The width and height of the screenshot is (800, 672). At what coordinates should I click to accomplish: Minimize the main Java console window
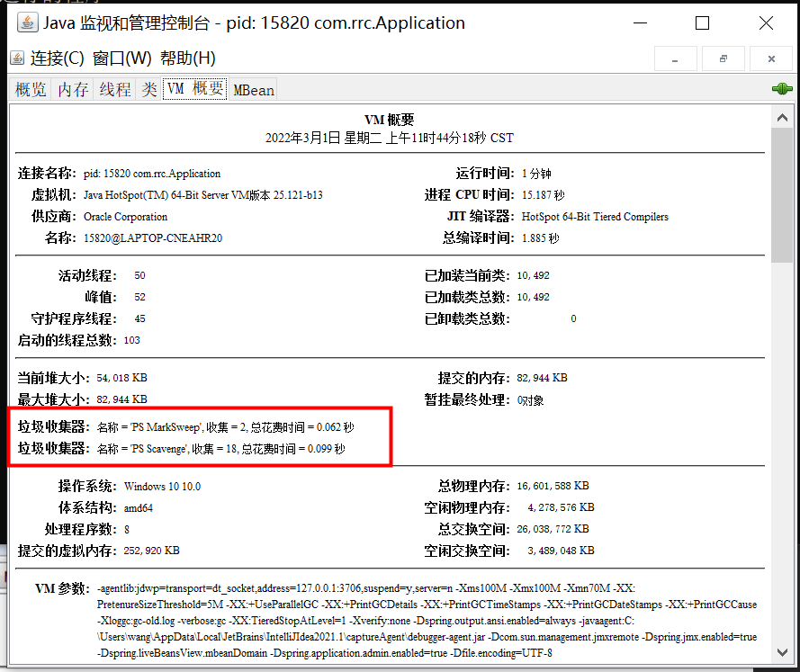(640, 23)
